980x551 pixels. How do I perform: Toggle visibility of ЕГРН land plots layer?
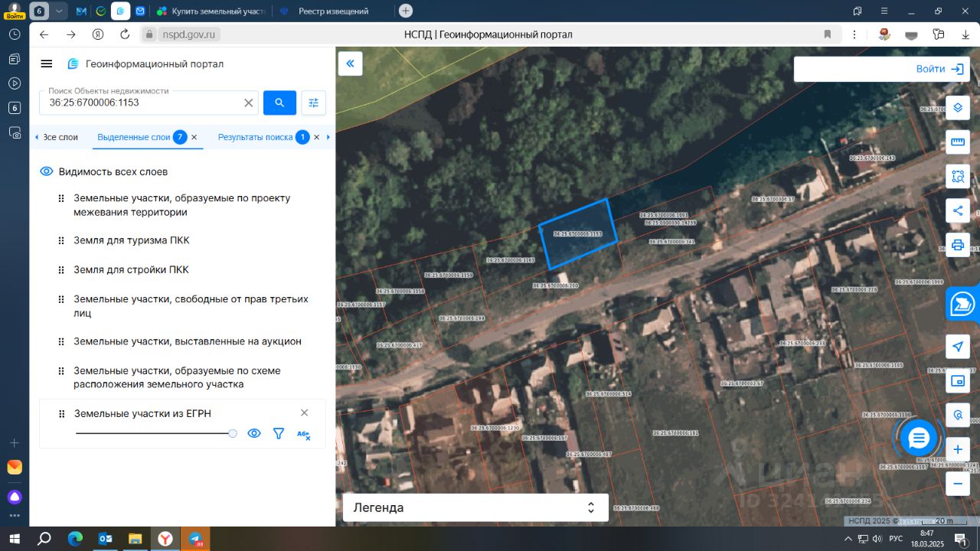coord(254,433)
